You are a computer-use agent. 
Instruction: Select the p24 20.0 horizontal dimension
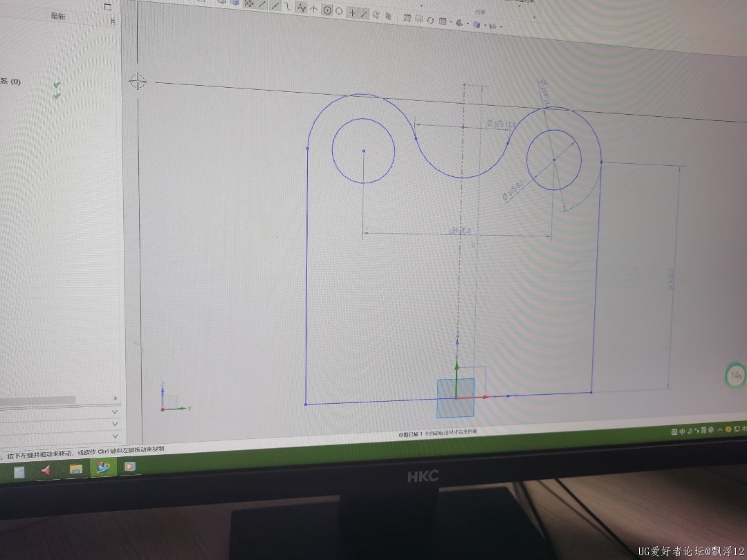[460, 231]
